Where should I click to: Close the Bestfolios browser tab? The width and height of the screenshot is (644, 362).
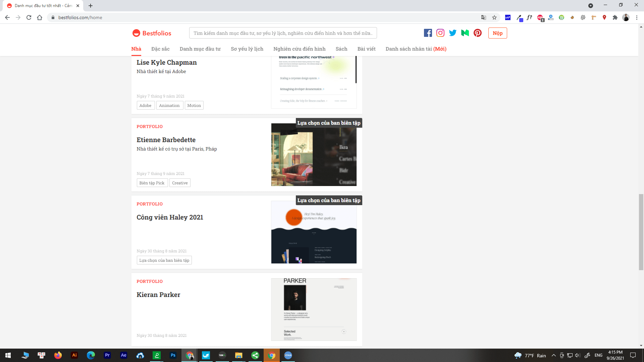[78, 6]
